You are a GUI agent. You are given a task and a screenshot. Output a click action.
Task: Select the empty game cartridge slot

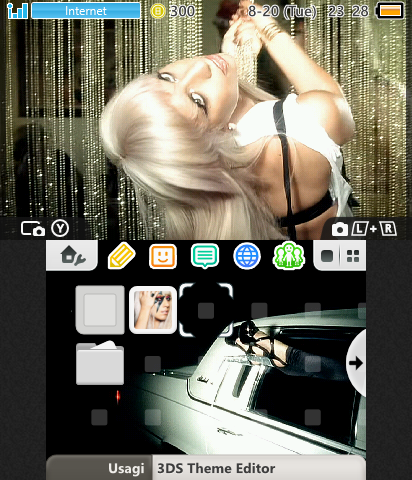(x=100, y=310)
